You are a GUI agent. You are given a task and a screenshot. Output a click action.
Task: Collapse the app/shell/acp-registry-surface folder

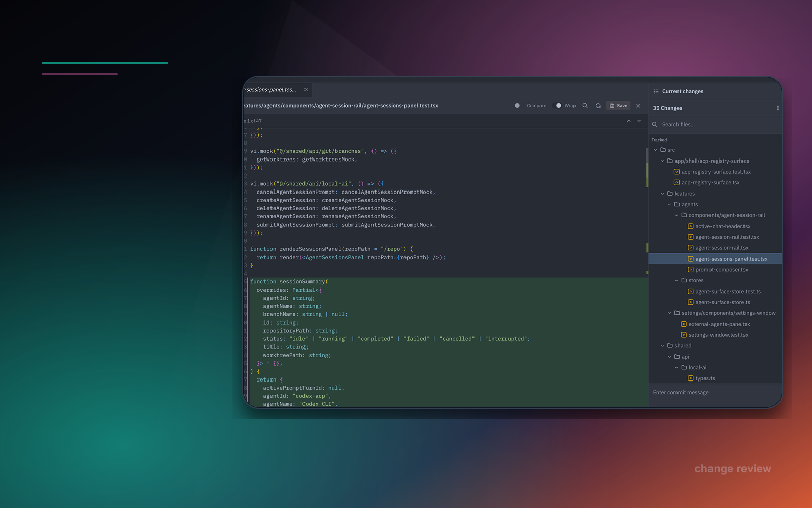click(x=663, y=161)
